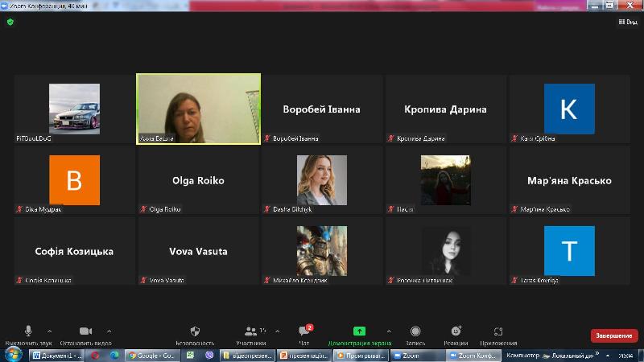Open Локальный диск shortcut in taskbar

[x=568, y=356]
